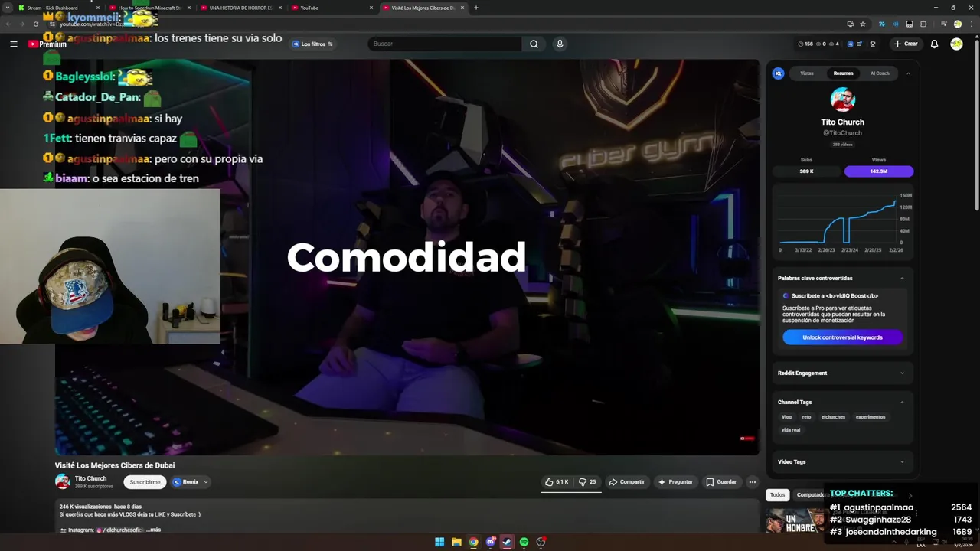Collapse the Channel Tags section

pos(902,402)
